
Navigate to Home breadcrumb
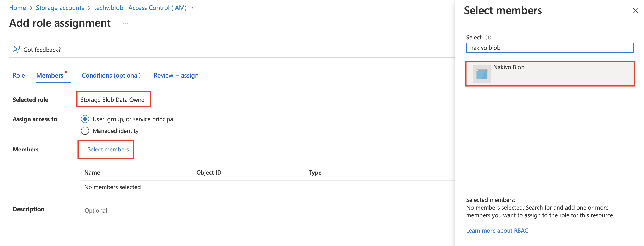pos(17,8)
